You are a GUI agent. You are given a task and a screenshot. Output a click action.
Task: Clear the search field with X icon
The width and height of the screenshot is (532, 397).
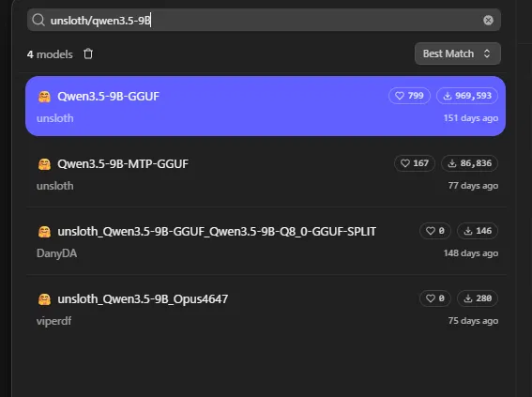point(488,20)
